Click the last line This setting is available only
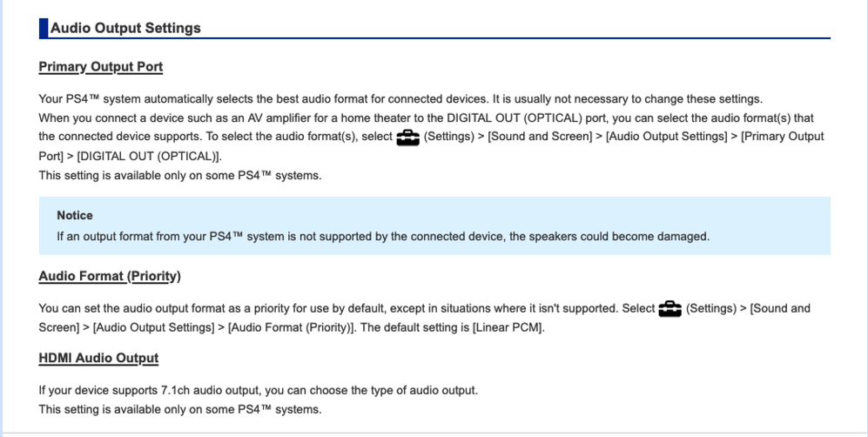The width and height of the screenshot is (868, 437). 179,409
